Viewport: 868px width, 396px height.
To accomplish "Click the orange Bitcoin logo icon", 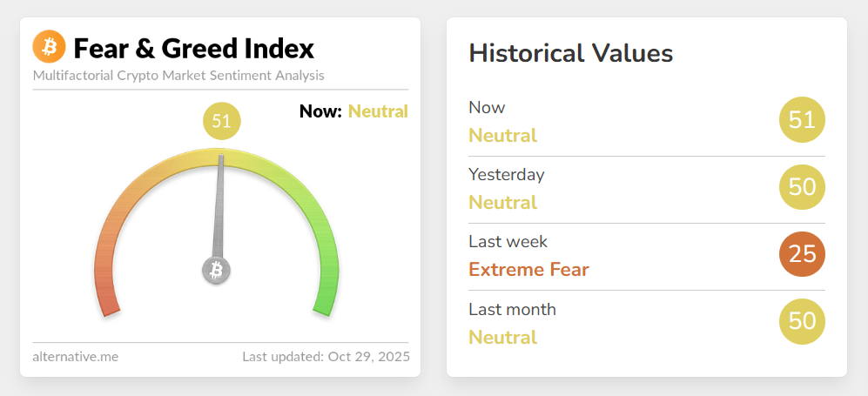I will point(50,46).
